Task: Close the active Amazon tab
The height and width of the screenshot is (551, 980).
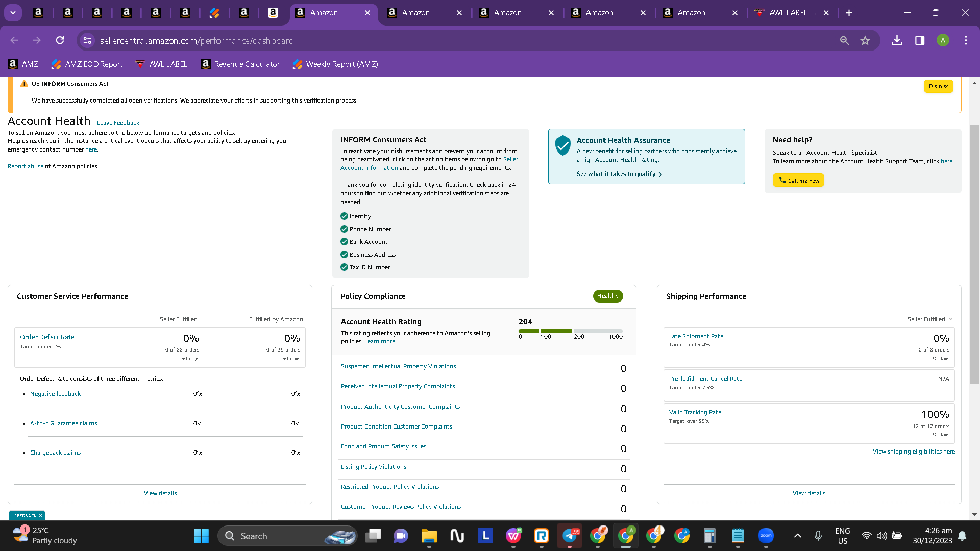Action: (367, 13)
